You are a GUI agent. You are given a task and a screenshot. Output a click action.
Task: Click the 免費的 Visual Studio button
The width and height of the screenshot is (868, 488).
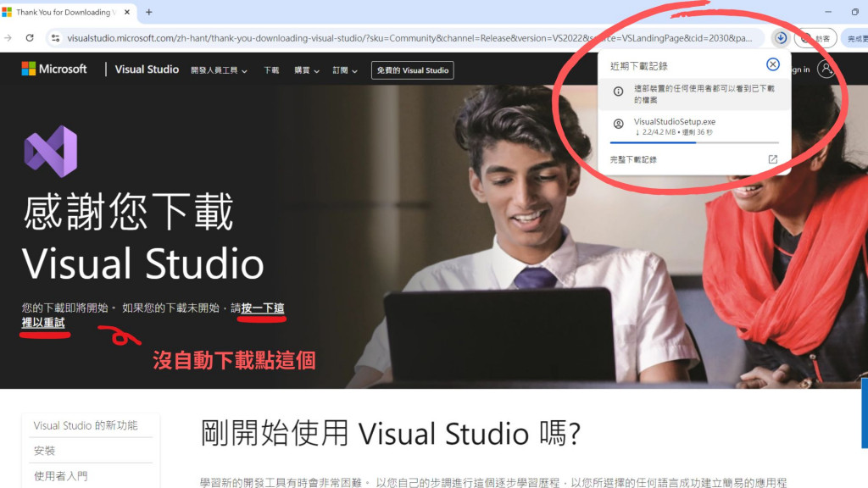pyautogui.click(x=413, y=70)
